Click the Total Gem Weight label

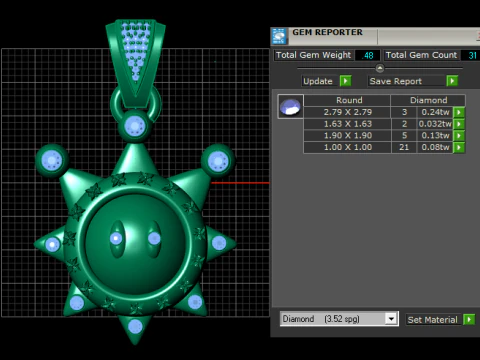point(314,55)
